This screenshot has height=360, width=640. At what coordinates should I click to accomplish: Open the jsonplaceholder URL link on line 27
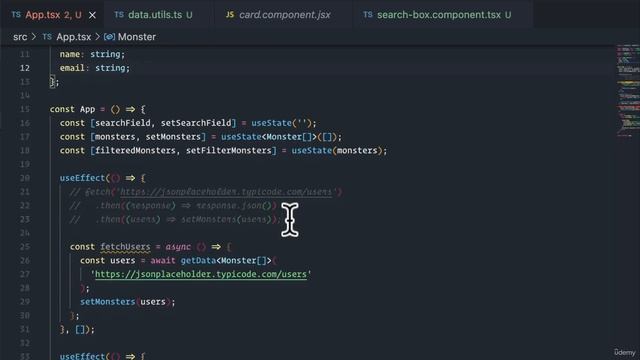point(201,274)
